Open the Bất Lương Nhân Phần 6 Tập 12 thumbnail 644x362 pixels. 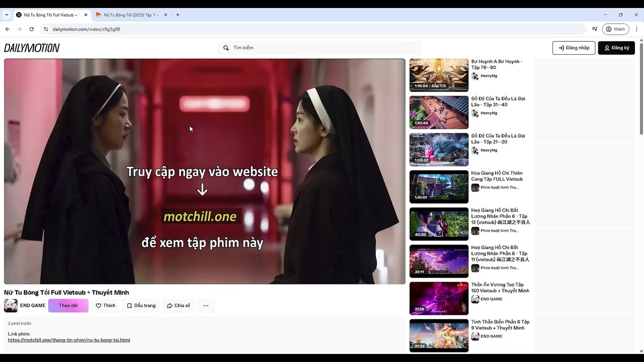439,224
